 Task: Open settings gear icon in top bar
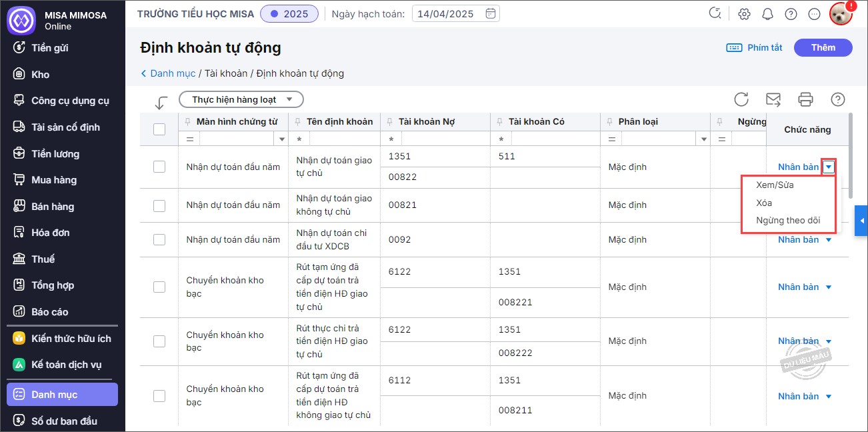(x=745, y=13)
